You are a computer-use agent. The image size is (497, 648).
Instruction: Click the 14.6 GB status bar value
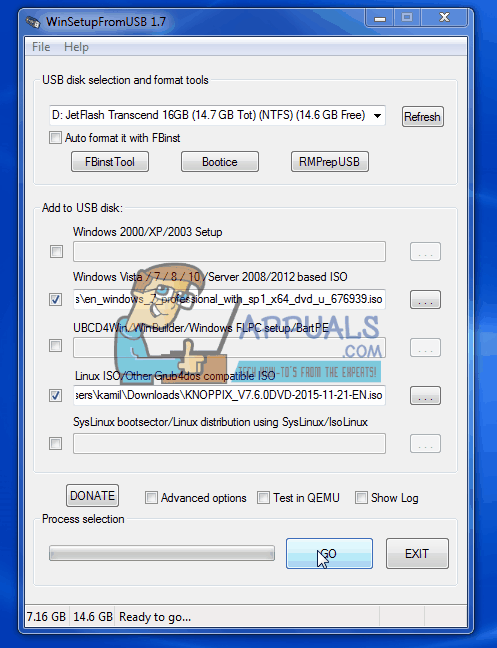93,617
